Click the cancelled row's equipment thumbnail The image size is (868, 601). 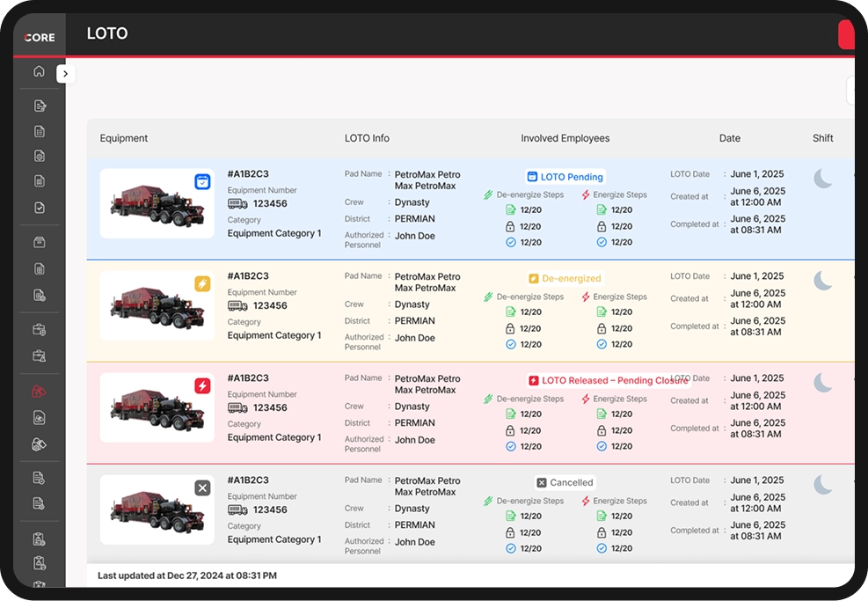(x=157, y=509)
